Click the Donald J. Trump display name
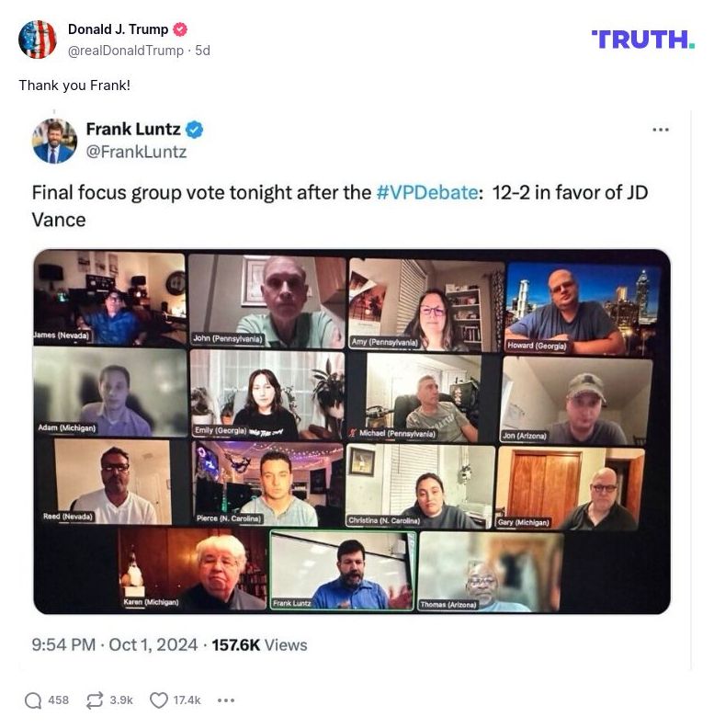 118,29
